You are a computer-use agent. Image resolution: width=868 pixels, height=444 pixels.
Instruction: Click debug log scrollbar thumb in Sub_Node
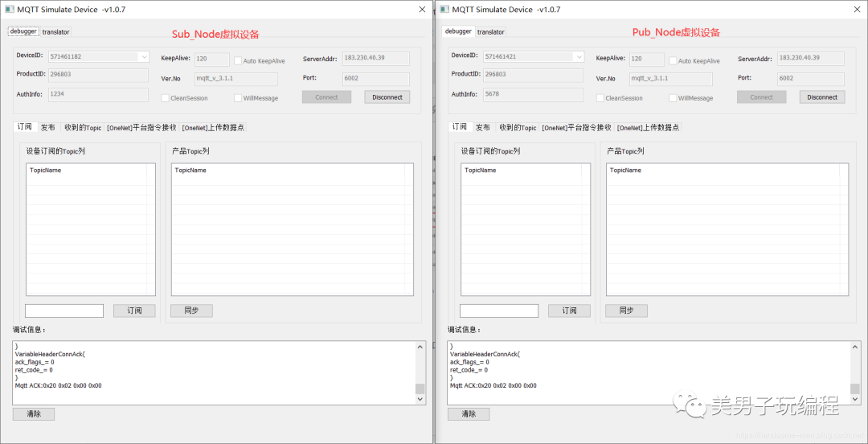420,388
